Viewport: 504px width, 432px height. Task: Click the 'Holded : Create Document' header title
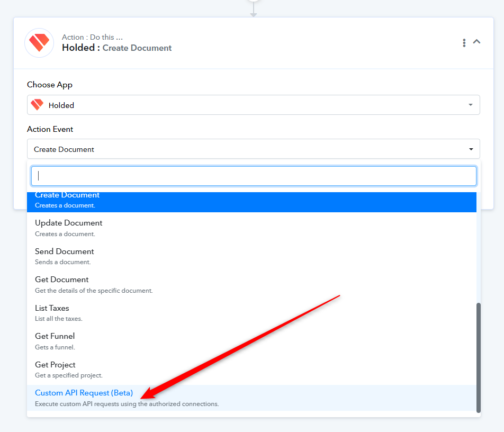116,48
